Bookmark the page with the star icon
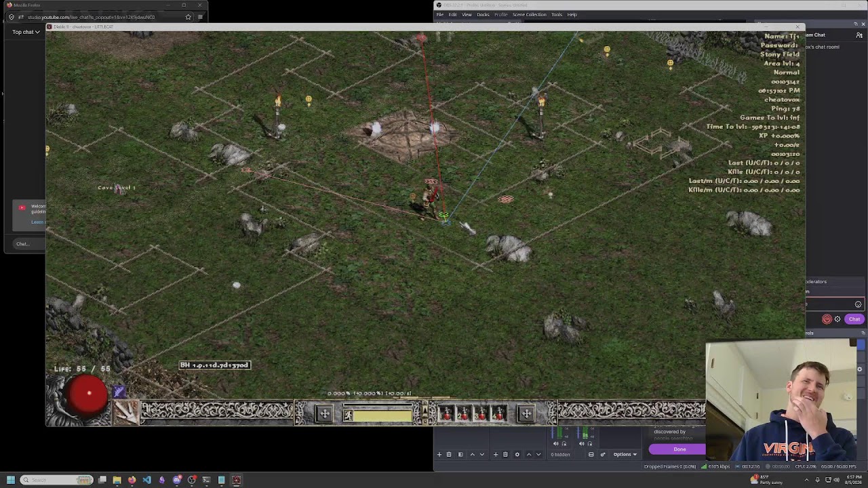868x488 pixels. coord(189,17)
